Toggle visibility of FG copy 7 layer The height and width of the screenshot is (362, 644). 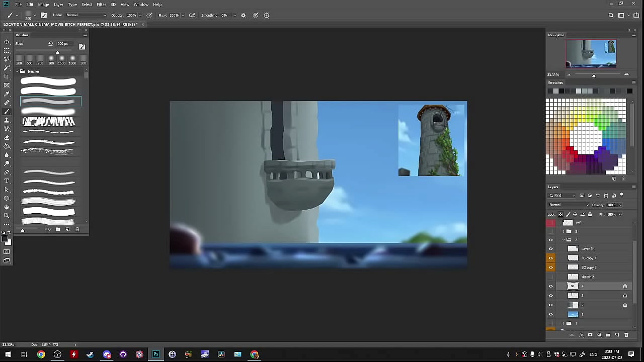[550, 258]
